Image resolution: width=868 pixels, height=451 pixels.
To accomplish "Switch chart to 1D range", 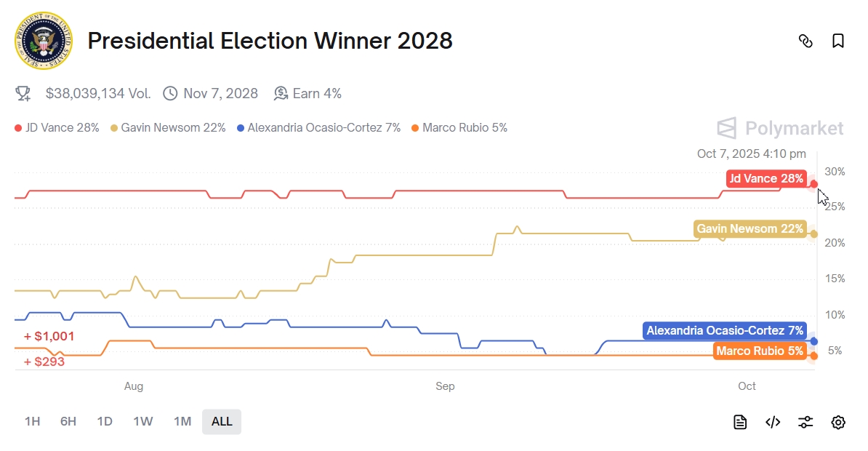I will click(x=105, y=421).
